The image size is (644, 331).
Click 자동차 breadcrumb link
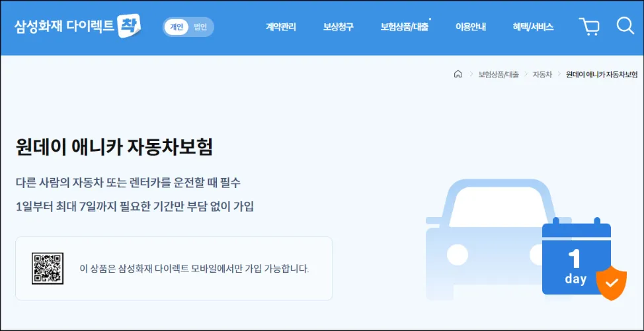pos(543,75)
